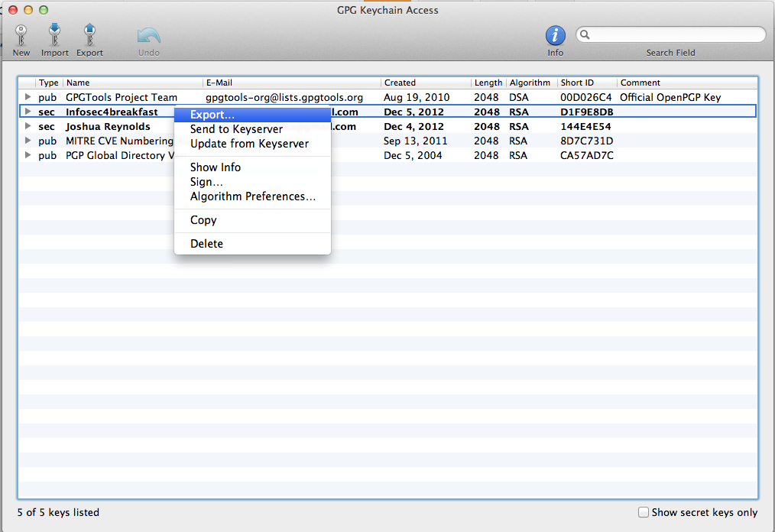
Task: Click the Export key toolbar icon
Action: 89,36
